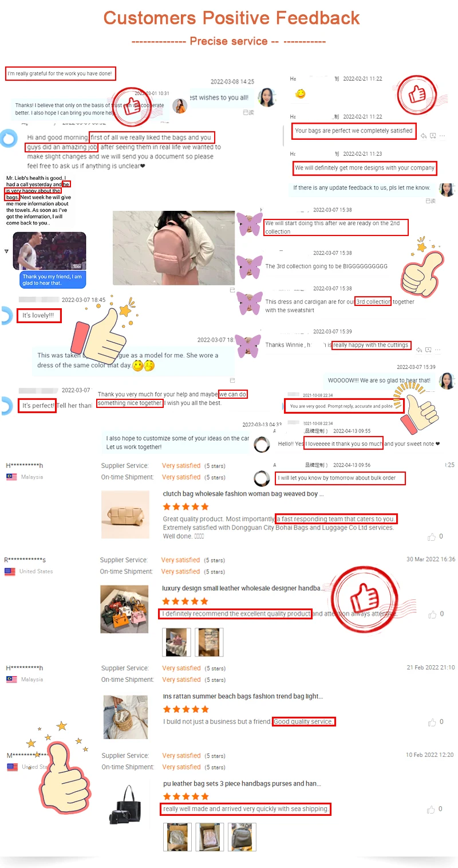Open ins rattan summer beach bags product title
The image size is (458, 868).
243,697
